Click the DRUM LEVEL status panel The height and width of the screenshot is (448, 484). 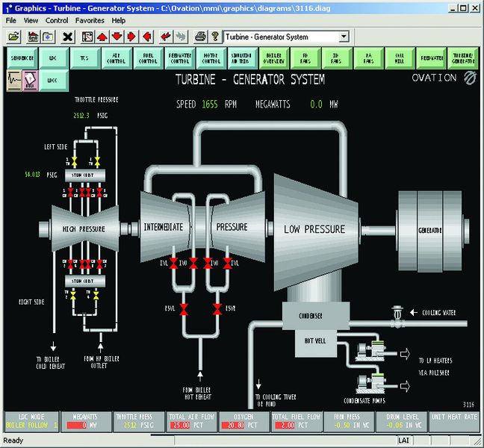click(x=402, y=421)
